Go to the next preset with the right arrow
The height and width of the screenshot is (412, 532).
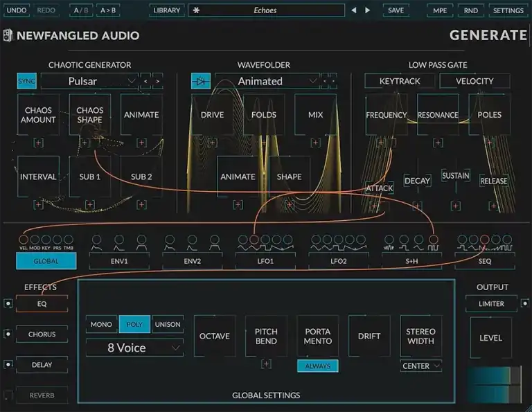click(367, 10)
